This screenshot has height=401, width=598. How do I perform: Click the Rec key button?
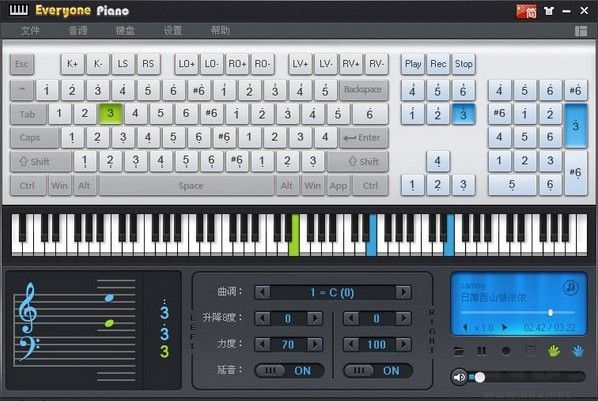[438, 64]
